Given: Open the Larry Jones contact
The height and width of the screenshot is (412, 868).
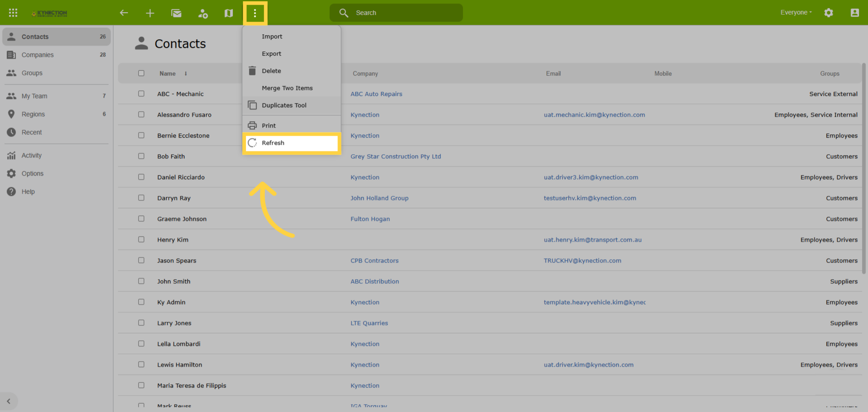Looking at the screenshot, I should [174, 323].
